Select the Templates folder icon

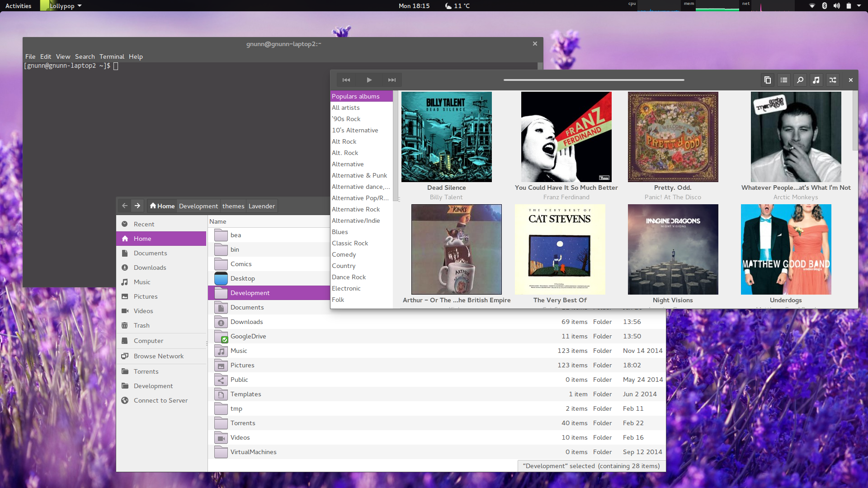[221, 394]
